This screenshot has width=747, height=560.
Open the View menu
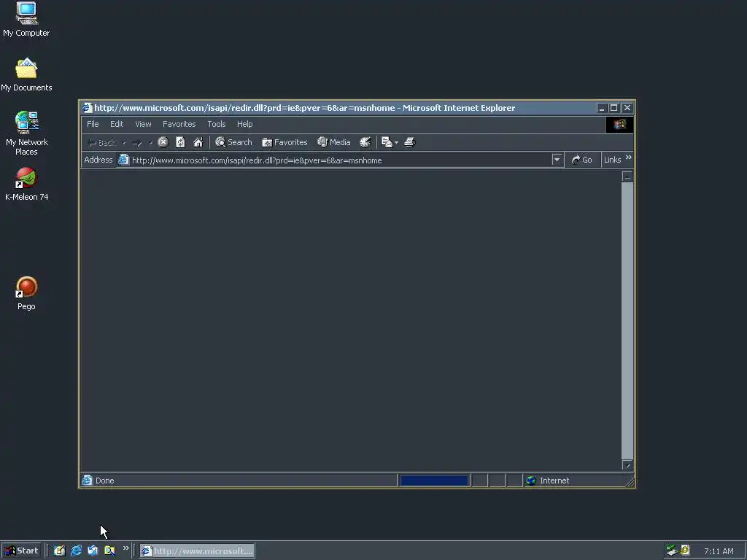click(x=143, y=124)
